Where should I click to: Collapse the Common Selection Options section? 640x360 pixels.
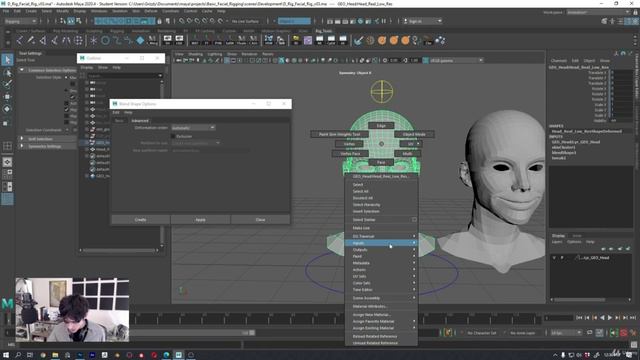click(x=22, y=70)
